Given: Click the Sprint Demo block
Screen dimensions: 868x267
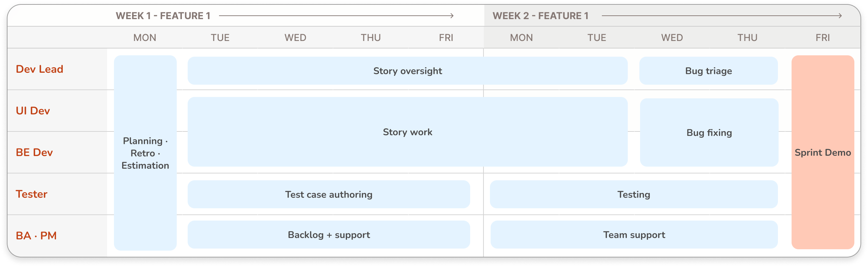Looking at the screenshot, I should pyautogui.click(x=822, y=152).
